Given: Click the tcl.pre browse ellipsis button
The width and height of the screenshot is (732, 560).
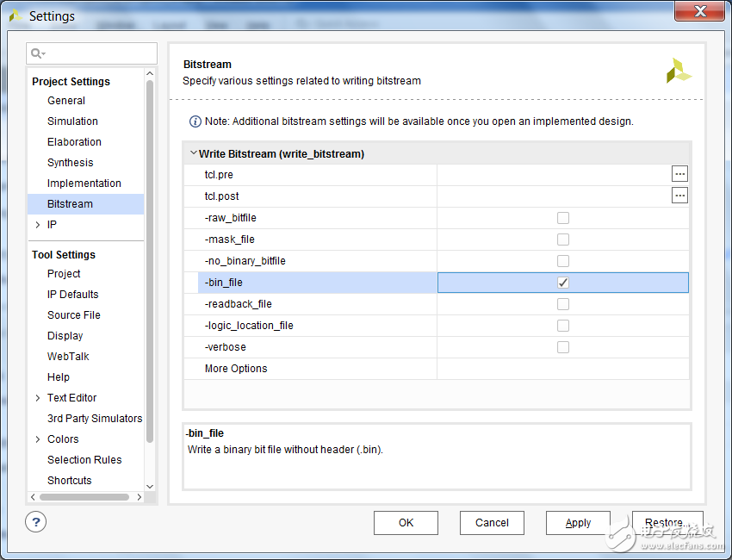Looking at the screenshot, I should pos(679,174).
